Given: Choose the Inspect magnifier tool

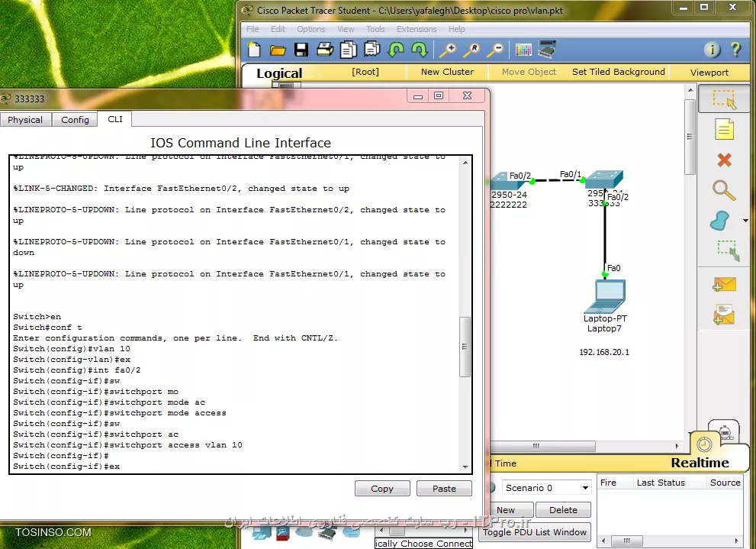Looking at the screenshot, I should (x=724, y=190).
